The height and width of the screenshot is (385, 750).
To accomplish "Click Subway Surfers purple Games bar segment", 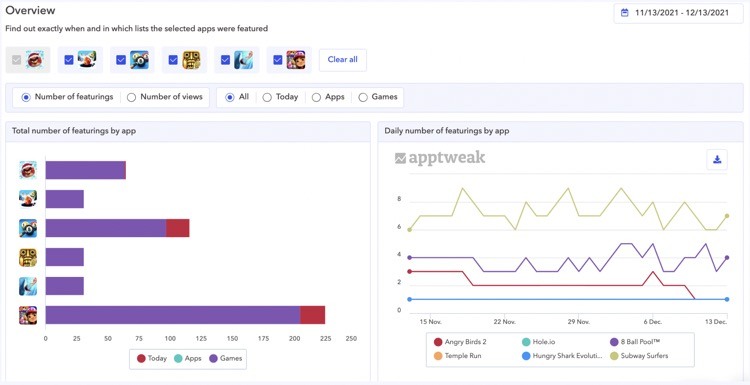I will pos(173,315).
